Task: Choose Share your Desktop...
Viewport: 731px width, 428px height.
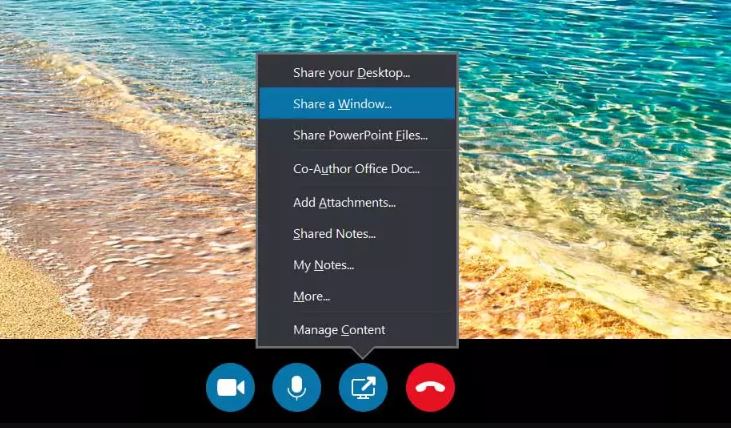Action: click(x=357, y=73)
